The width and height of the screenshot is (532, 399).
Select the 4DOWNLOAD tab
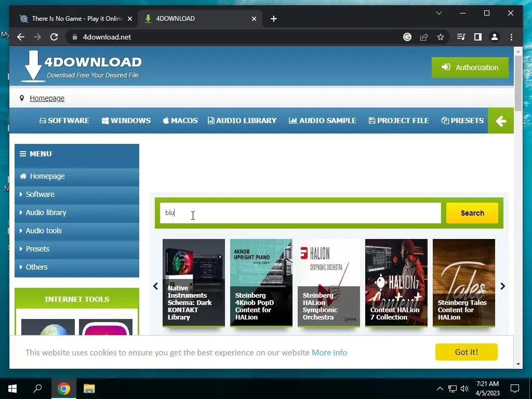(x=200, y=19)
